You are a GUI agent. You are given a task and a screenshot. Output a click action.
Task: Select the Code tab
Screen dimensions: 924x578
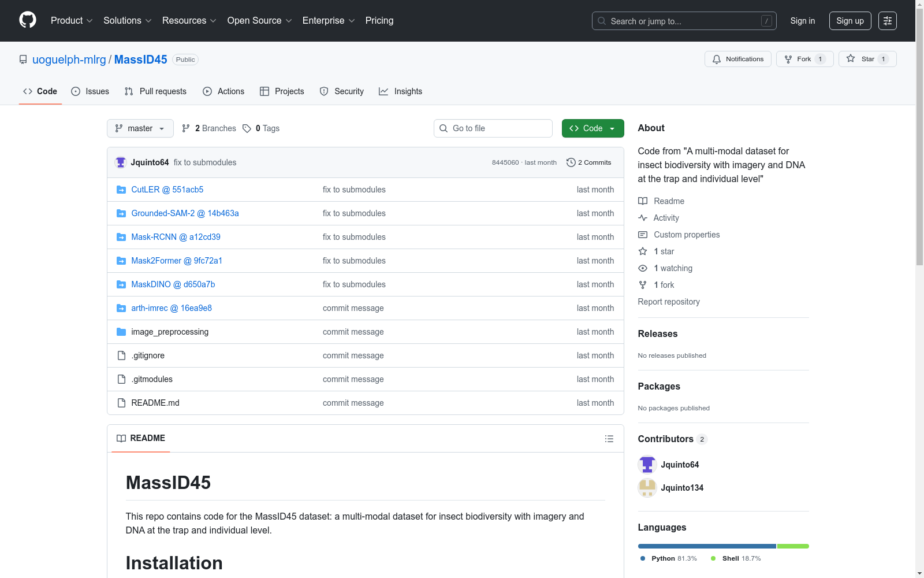tap(40, 91)
